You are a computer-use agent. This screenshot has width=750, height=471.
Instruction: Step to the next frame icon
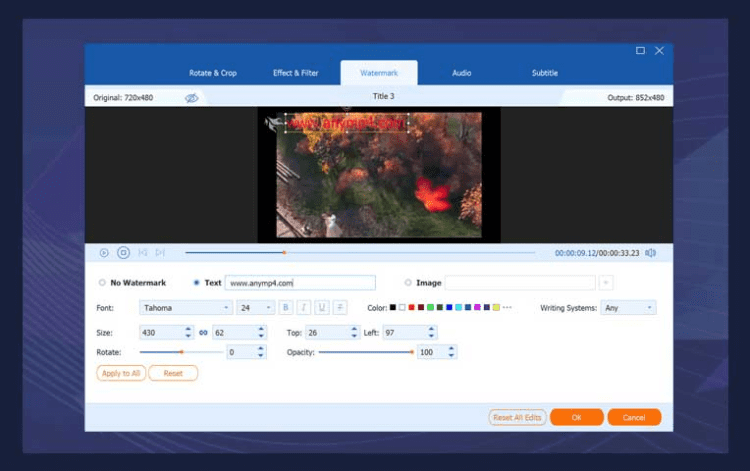[160, 253]
